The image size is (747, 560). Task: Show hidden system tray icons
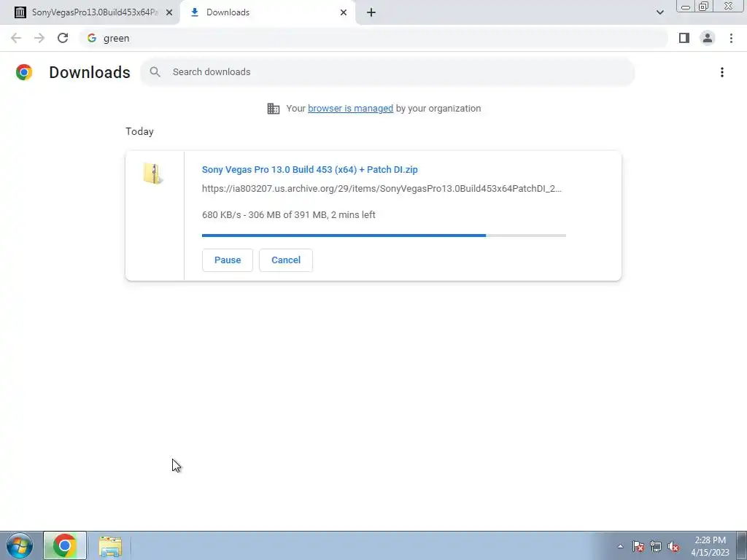620,546
